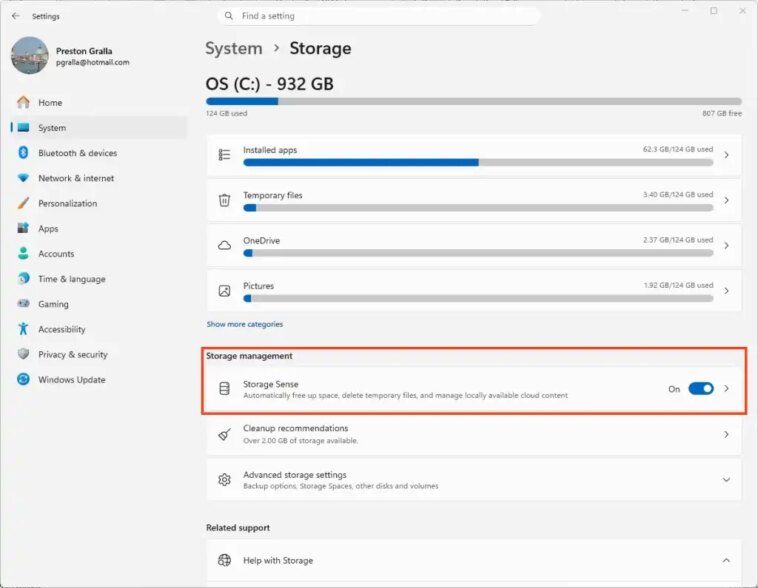Screen dimensions: 758x588
Task: Open Bluetooth & devices settings
Action: [x=98, y=153]
